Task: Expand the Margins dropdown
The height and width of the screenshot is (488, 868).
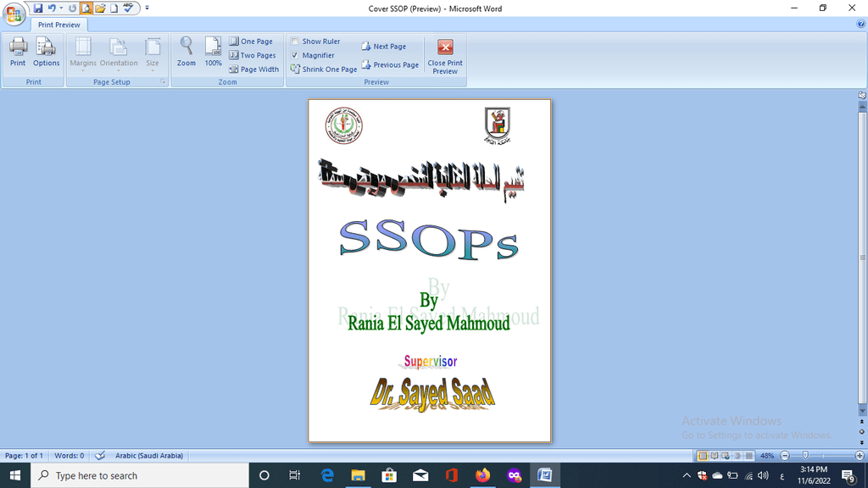Action: tap(83, 55)
